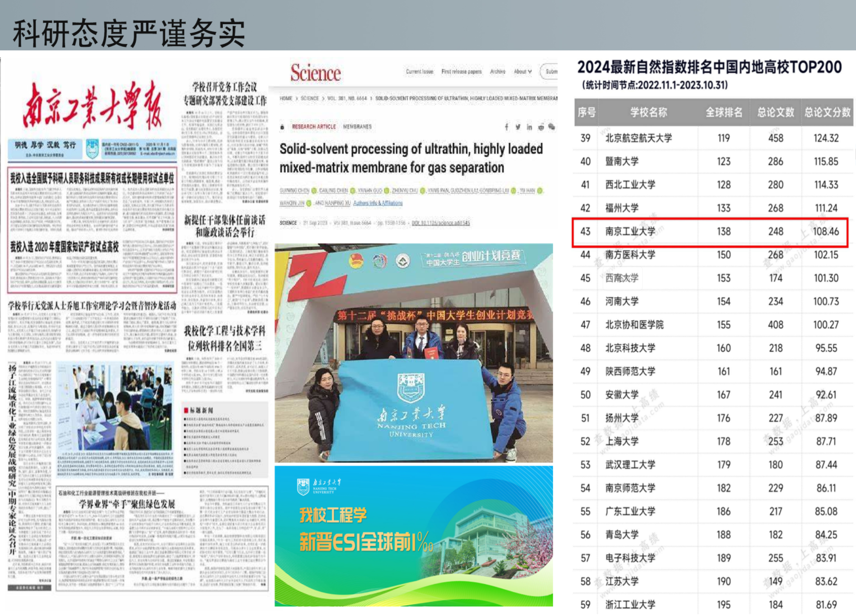This screenshot has width=856, height=616.
Task: Click the university crest on the blue flag
Action: pos(410,387)
